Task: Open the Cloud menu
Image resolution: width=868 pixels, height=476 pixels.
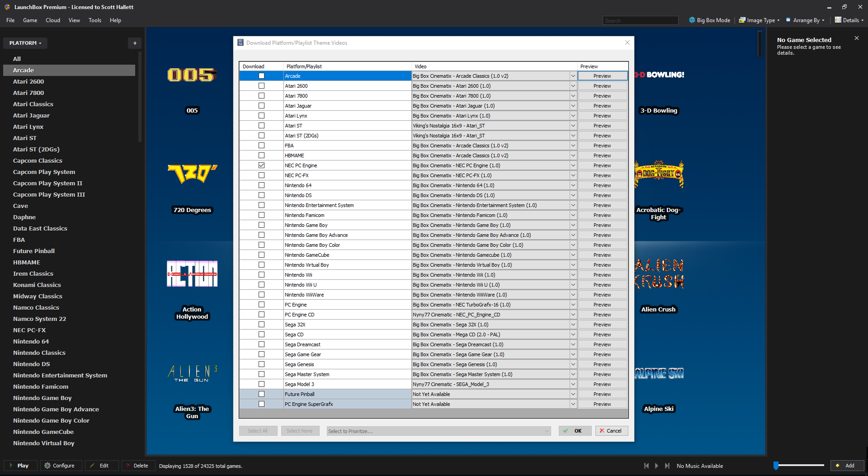Action: [53, 20]
